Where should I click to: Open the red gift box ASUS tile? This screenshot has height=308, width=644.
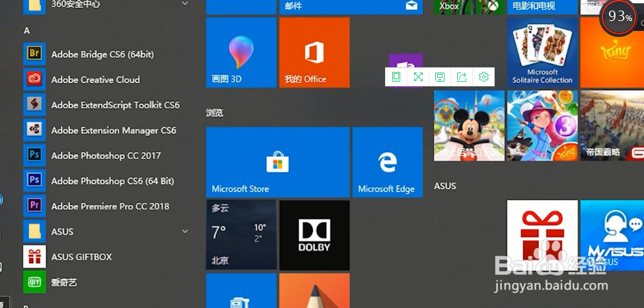click(542, 235)
